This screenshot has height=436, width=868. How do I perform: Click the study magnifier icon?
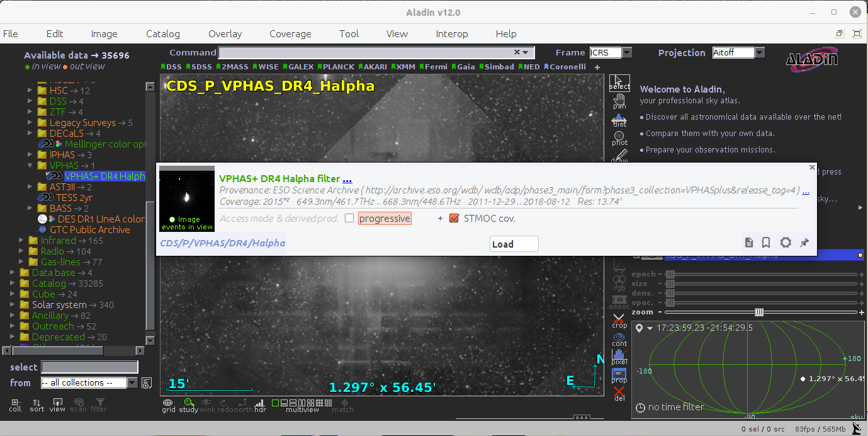(x=188, y=405)
